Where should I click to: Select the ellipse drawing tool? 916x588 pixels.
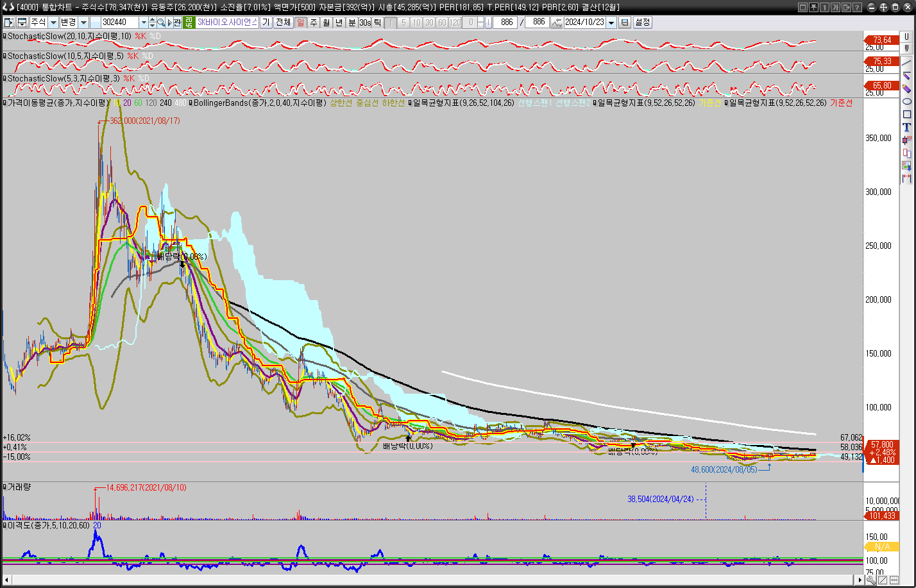pyautogui.click(x=906, y=101)
